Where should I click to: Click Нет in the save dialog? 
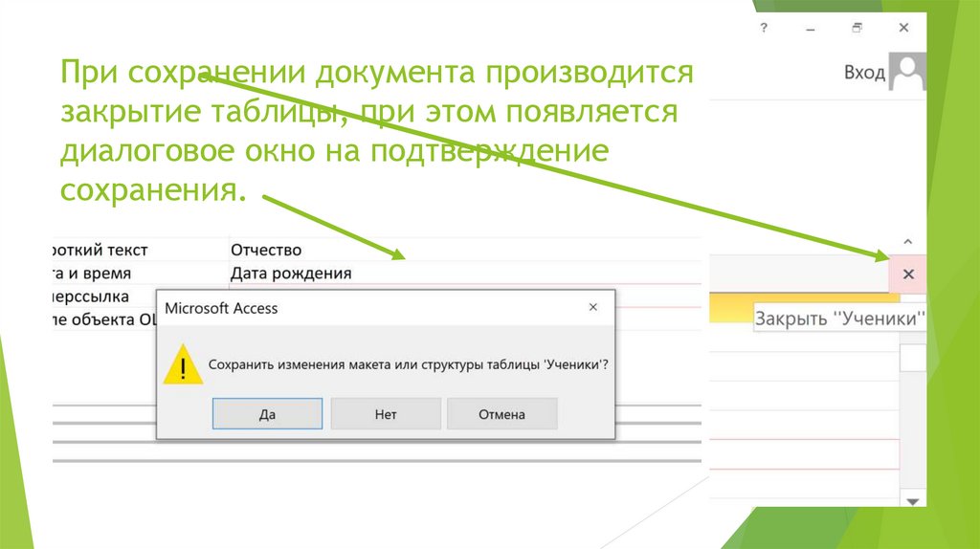pyautogui.click(x=386, y=413)
